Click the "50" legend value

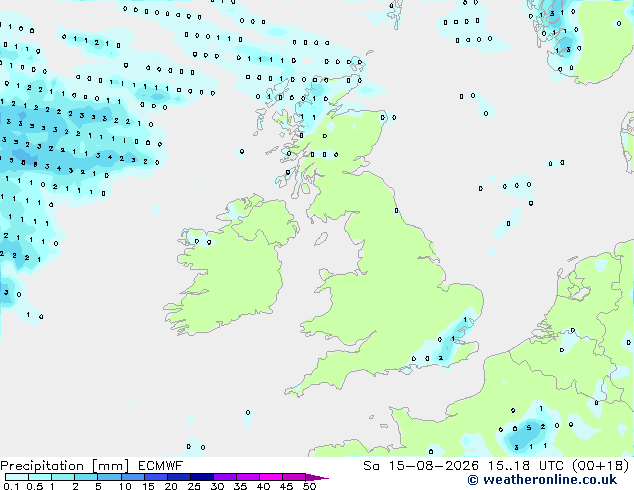click(309, 486)
